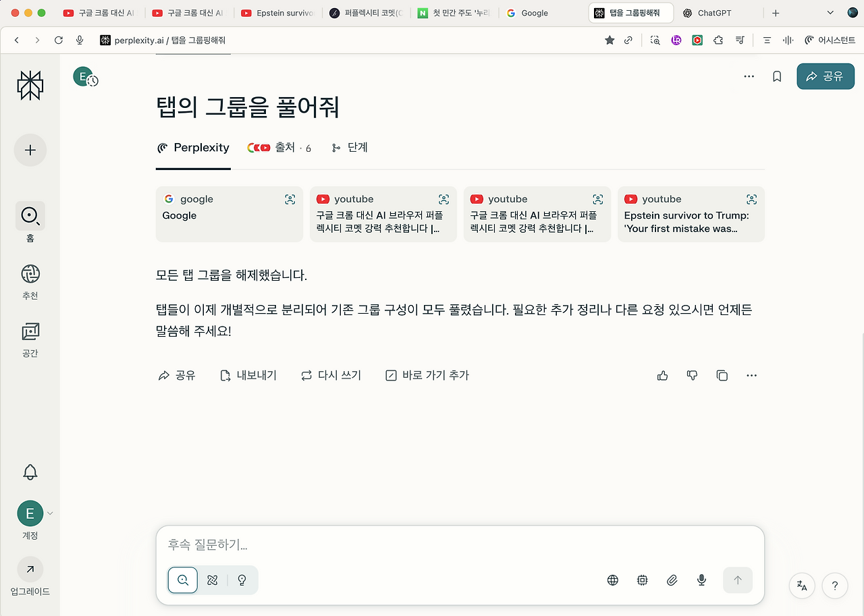Switch to the 단계 steps tab
The image size is (864, 616).
pyautogui.click(x=350, y=148)
